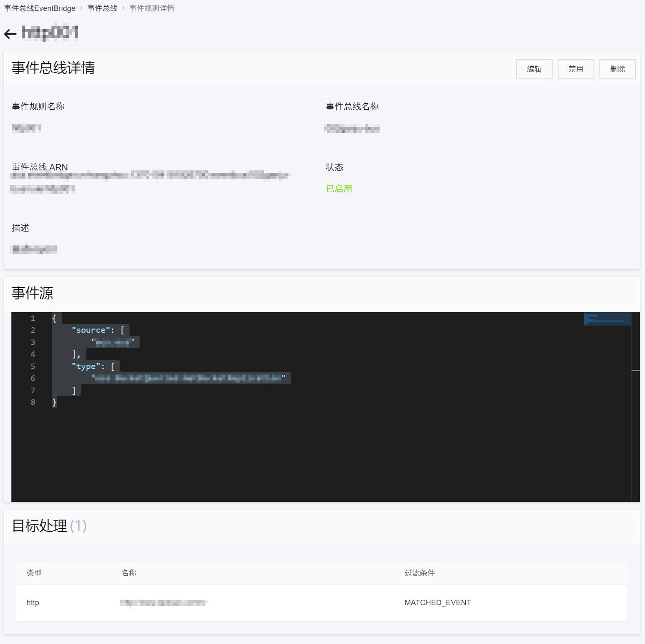Click the blurred target name in the http row
The height and width of the screenshot is (644, 645).
tap(164, 603)
